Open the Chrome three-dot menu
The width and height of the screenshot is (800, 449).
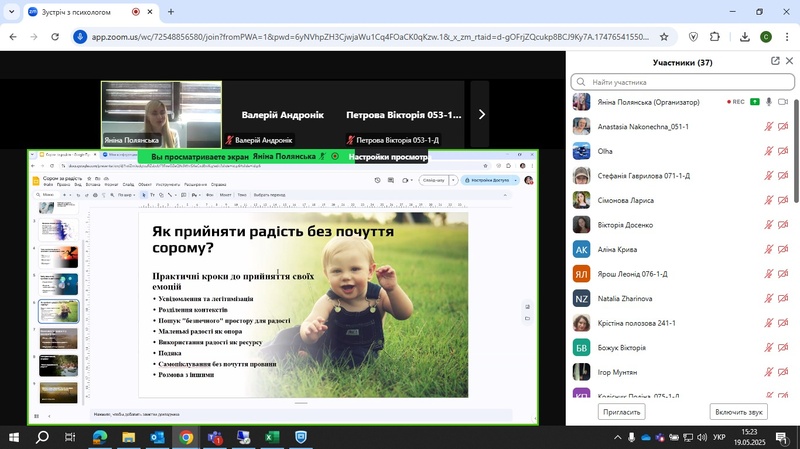(x=787, y=37)
